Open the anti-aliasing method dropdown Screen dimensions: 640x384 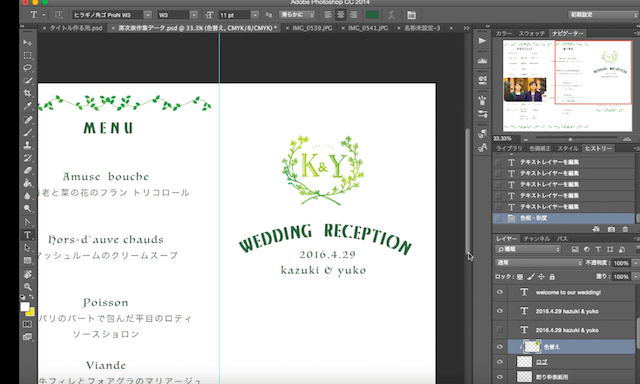[x=297, y=15]
